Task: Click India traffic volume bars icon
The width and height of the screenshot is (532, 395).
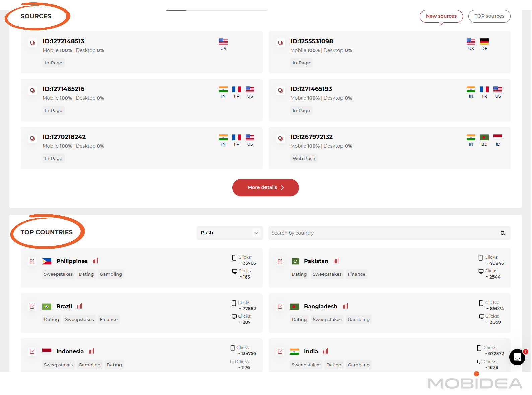Action: (326, 351)
